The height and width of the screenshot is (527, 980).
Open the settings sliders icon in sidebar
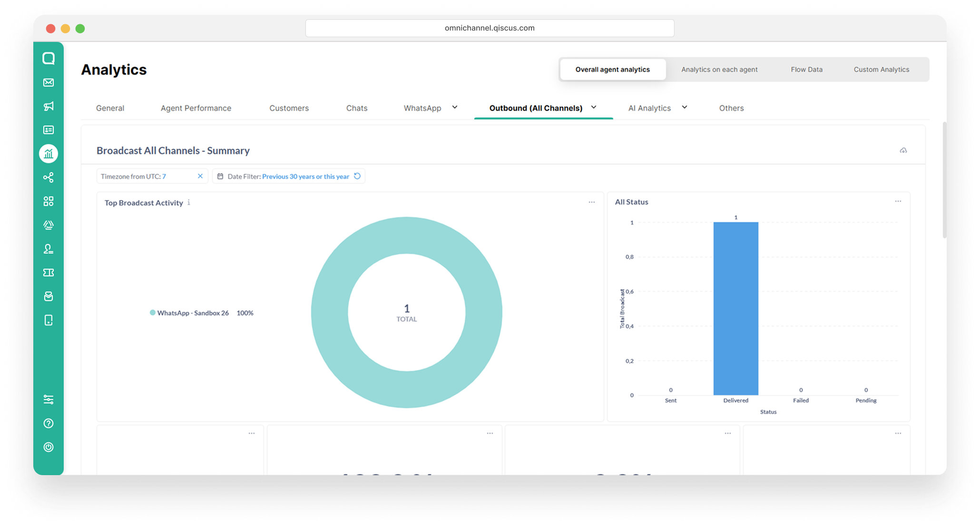click(x=49, y=400)
